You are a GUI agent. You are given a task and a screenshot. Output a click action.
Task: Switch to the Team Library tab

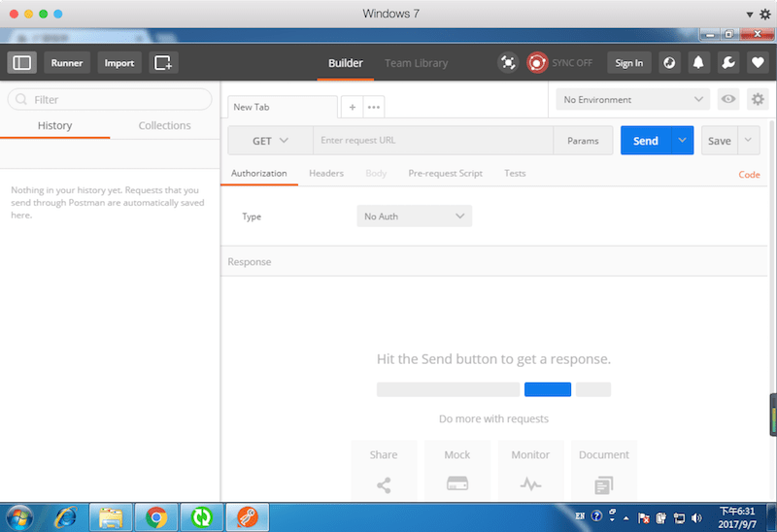(417, 63)
